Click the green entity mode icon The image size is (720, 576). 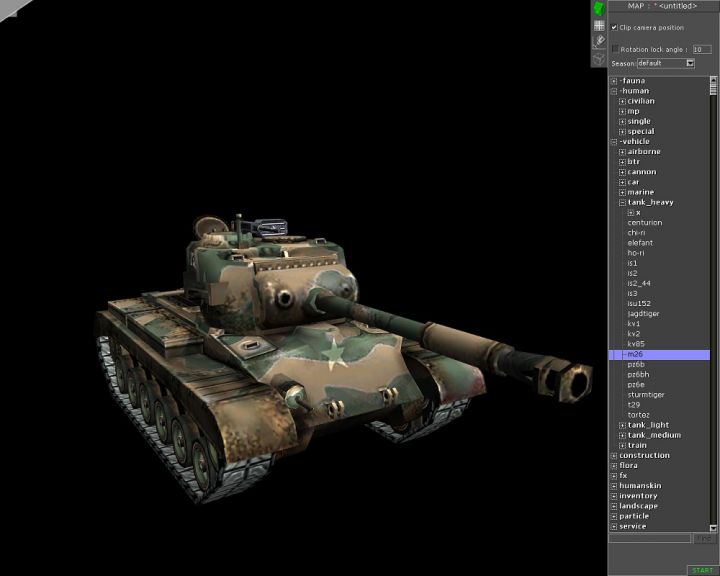pyautogui.click(x=599, y=8)
